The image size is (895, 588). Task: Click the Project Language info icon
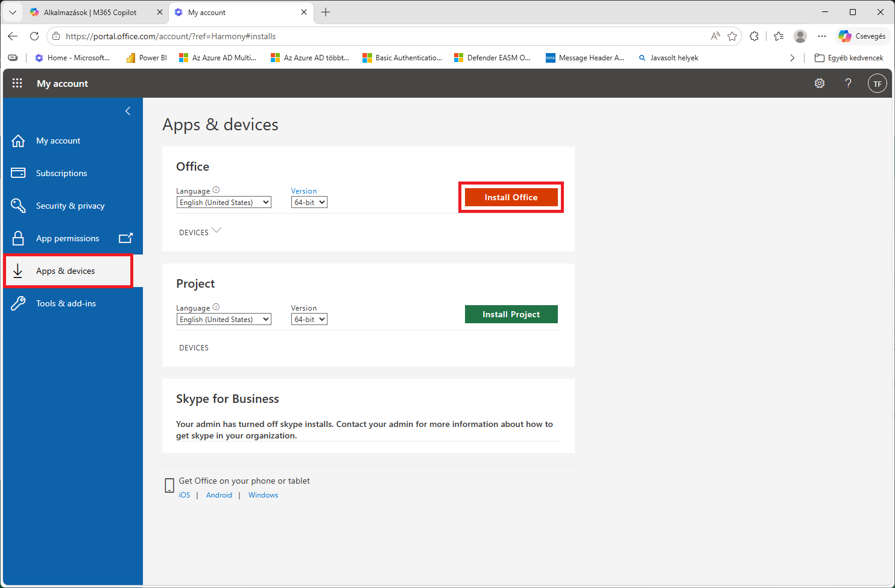click(x=216, y=307)
